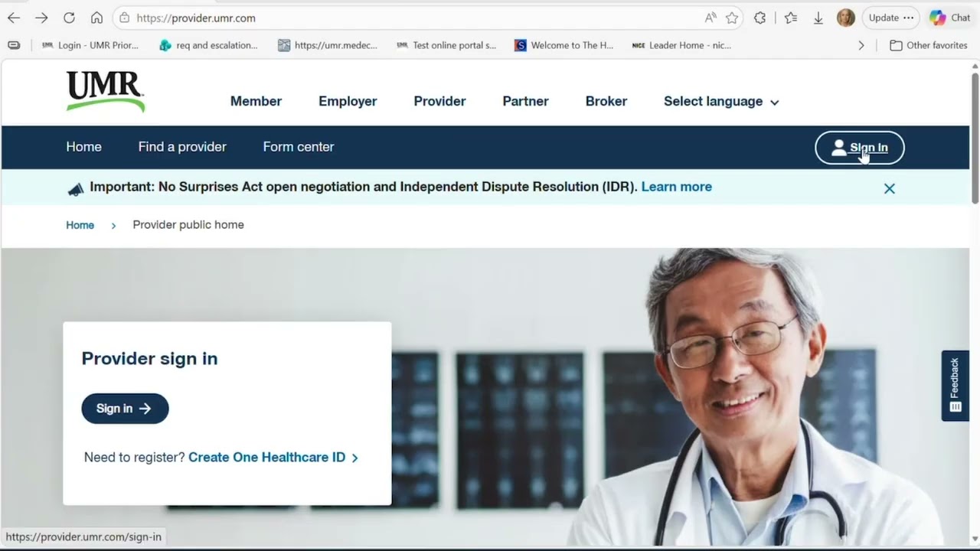Open the 'Test online portal s...' bookmark
The image size is (980, 551).
pyautogui.click(x=446, y=45)
